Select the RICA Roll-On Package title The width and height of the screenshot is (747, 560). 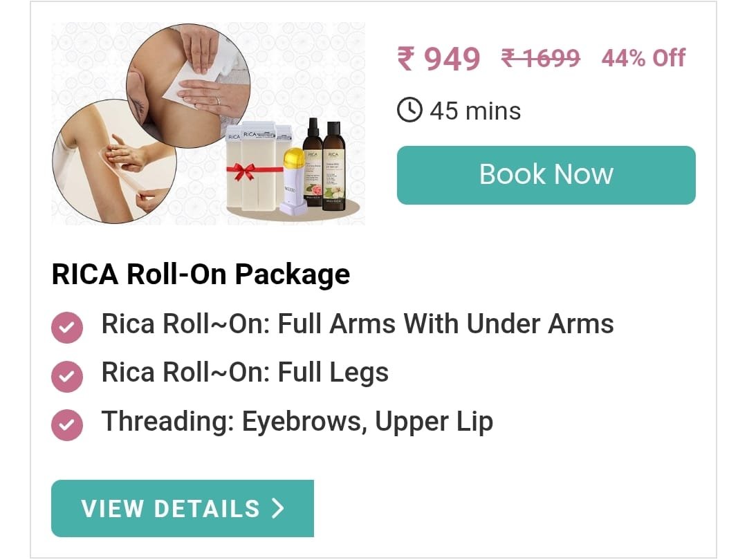tap(201, 274)
